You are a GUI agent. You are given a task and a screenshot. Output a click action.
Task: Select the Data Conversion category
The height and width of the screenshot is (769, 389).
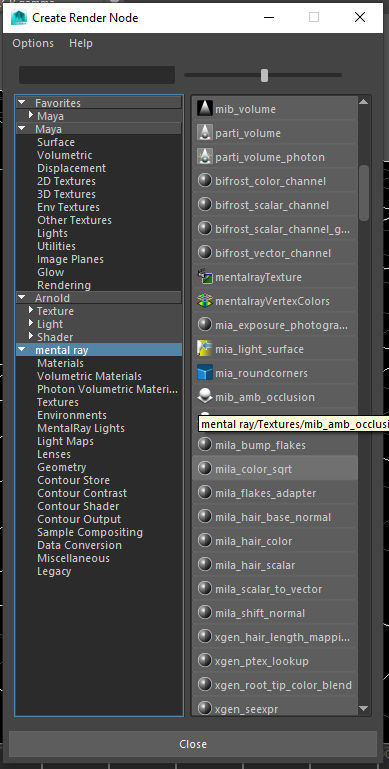click(x=79, y=545)
